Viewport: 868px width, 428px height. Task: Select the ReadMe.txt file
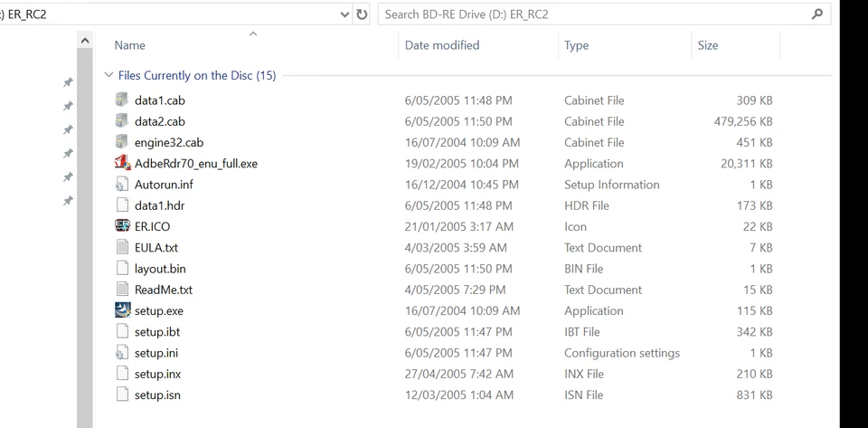[164, 290]
